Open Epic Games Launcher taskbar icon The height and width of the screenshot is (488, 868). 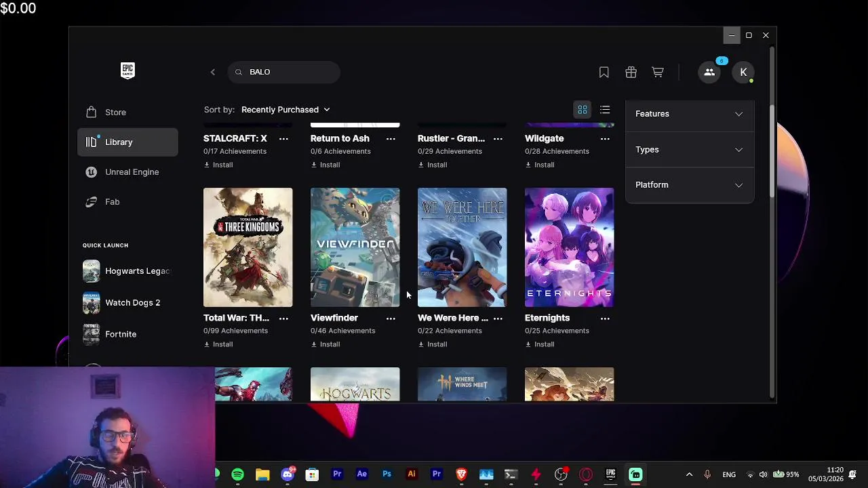tap(610, 474)
